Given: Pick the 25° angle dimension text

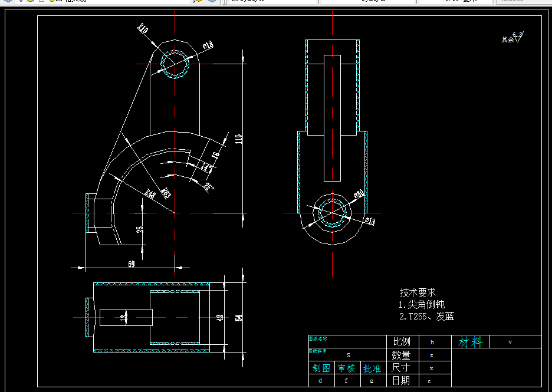Looking at the screenshot, I should [x=208, y=186].
